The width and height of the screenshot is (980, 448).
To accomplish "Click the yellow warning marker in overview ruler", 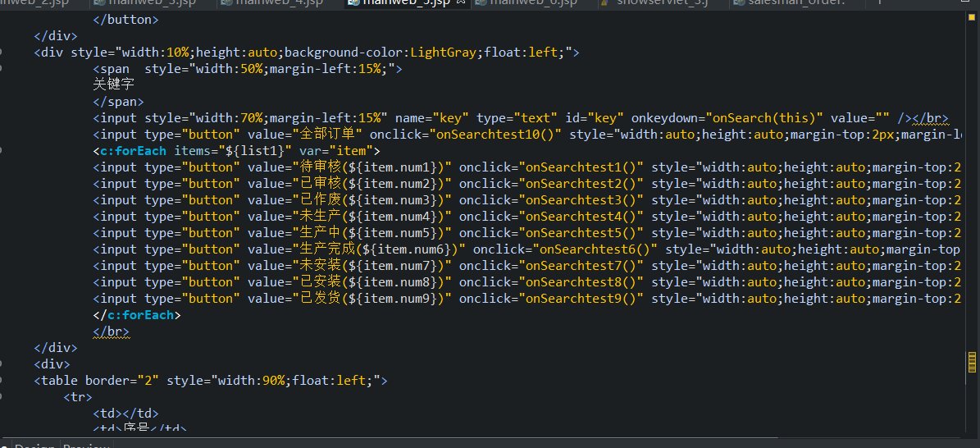I will 973,360.
